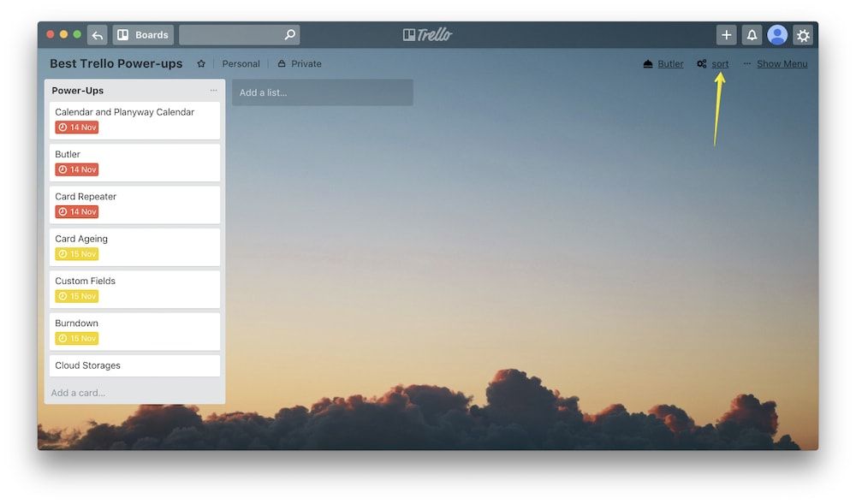Click Show Menu link

point(782,64)
